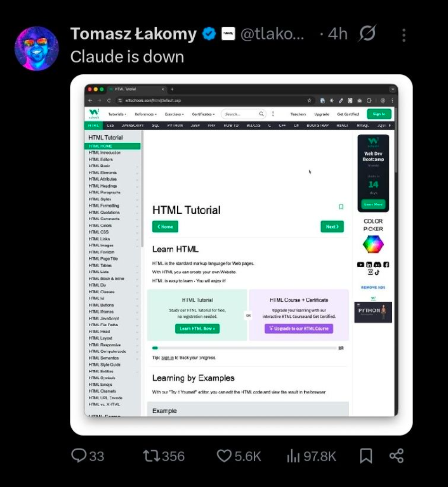The width and height of the screenshot is (448, 487).
Task: Reply to the tweet via comment icon
Action: tap(78, 456)
